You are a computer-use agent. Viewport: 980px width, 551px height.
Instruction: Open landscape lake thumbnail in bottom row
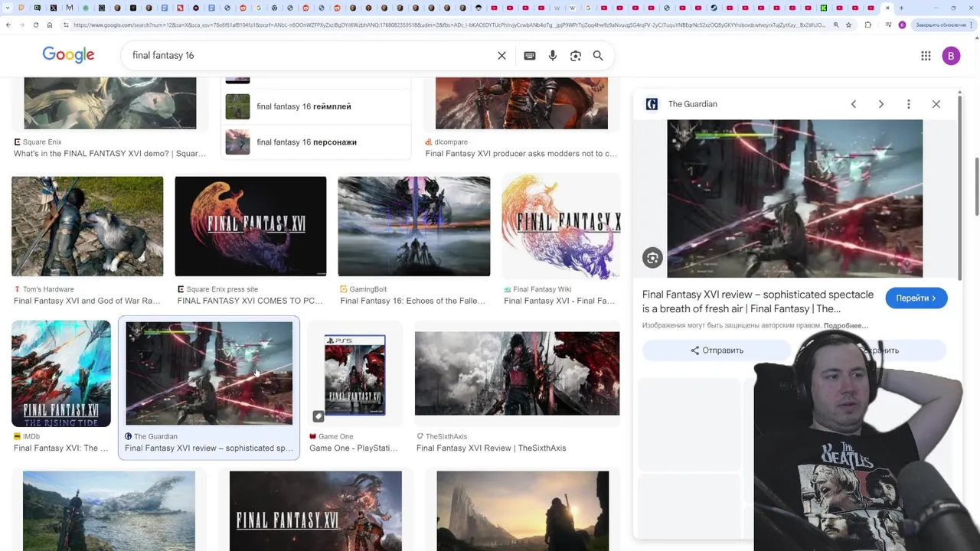(x=109, y=510)
